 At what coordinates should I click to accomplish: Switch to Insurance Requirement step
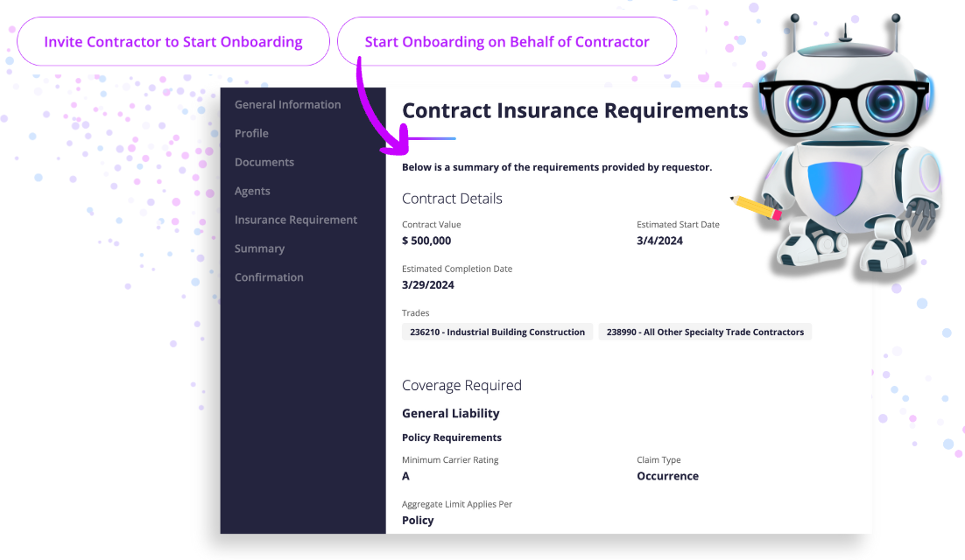pos(296,220)
